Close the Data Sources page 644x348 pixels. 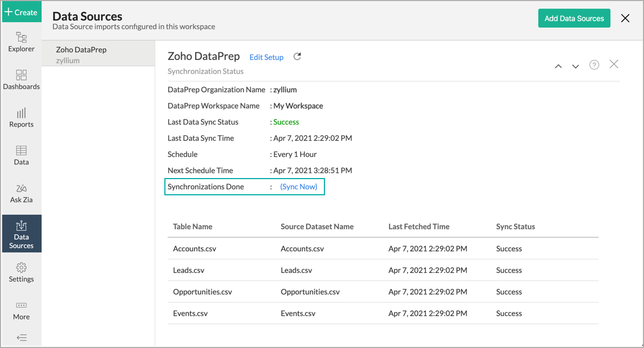click(x=625, y=18)
